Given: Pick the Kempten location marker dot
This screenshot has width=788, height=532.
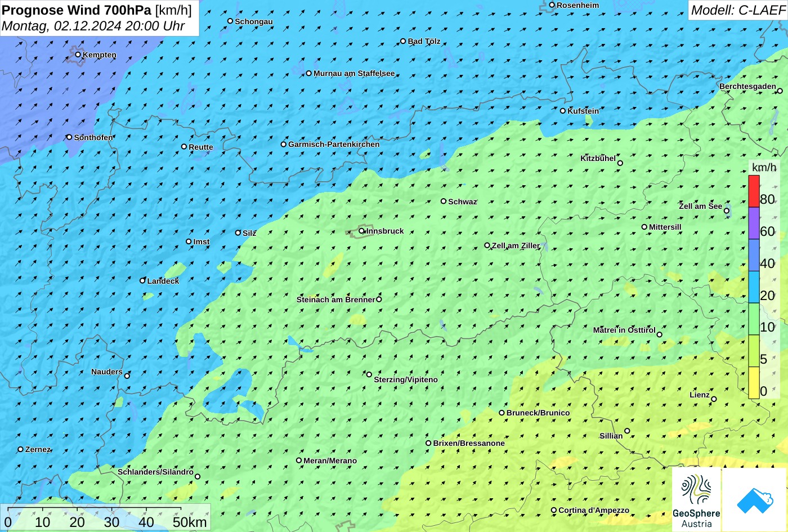Looking at the screenshot, I should 78,55.
